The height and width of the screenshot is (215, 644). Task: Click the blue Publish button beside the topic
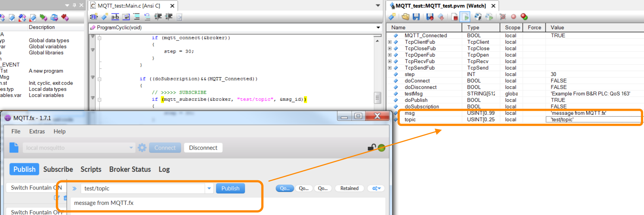tap(230, 188)
